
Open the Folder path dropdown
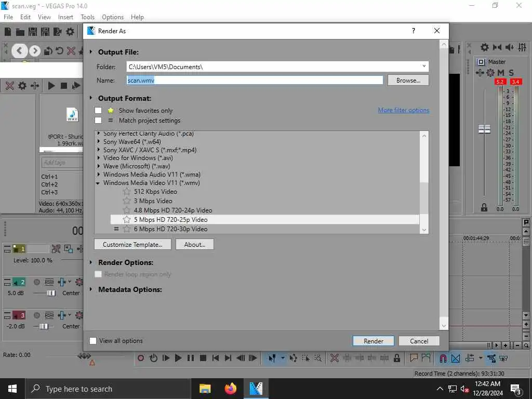[424, 66]
